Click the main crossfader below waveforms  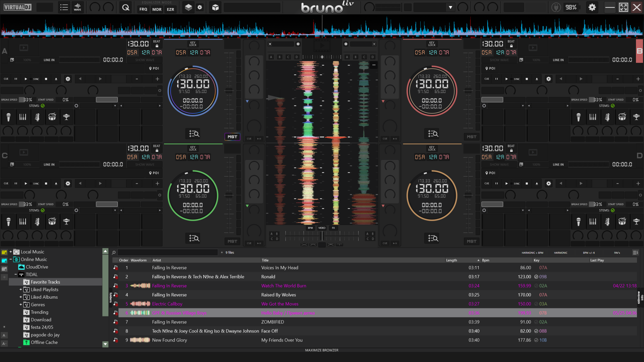[322, 236]
